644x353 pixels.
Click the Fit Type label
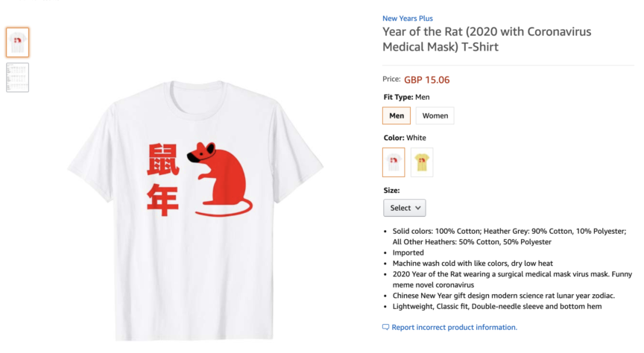(x=398, y=98)
